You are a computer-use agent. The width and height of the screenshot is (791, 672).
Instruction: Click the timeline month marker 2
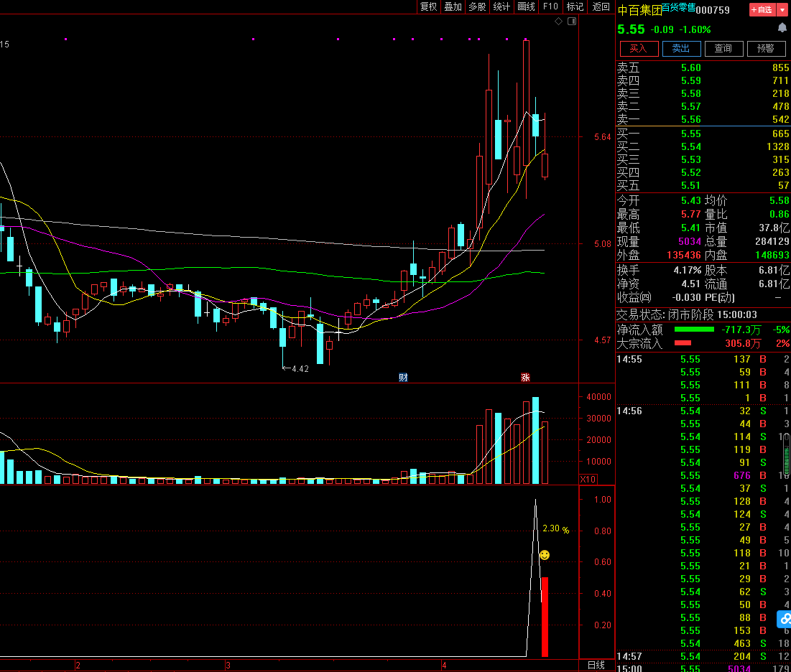(x=78, y=666)
